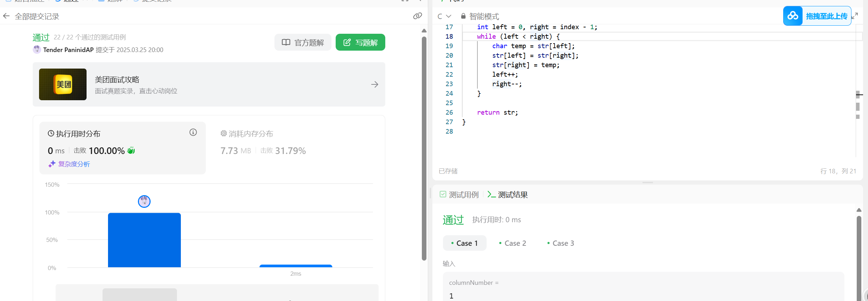This screenshot has width=868, height=301.
Task: Click the lock icon beside 智能模式
Action: pyautogui.click(x=463, y=16)
